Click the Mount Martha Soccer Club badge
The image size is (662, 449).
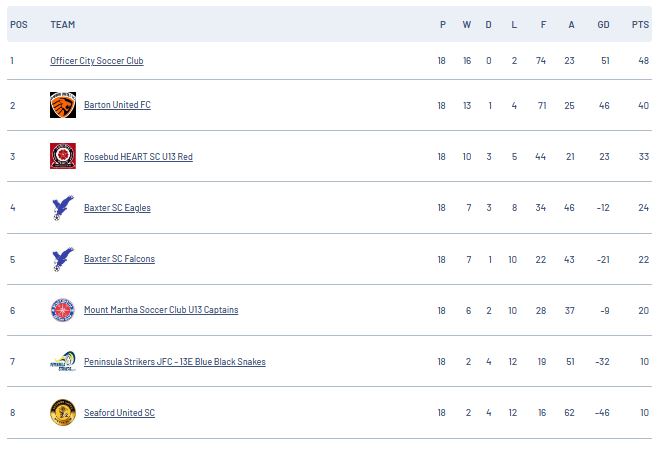(x=63, y=310)
